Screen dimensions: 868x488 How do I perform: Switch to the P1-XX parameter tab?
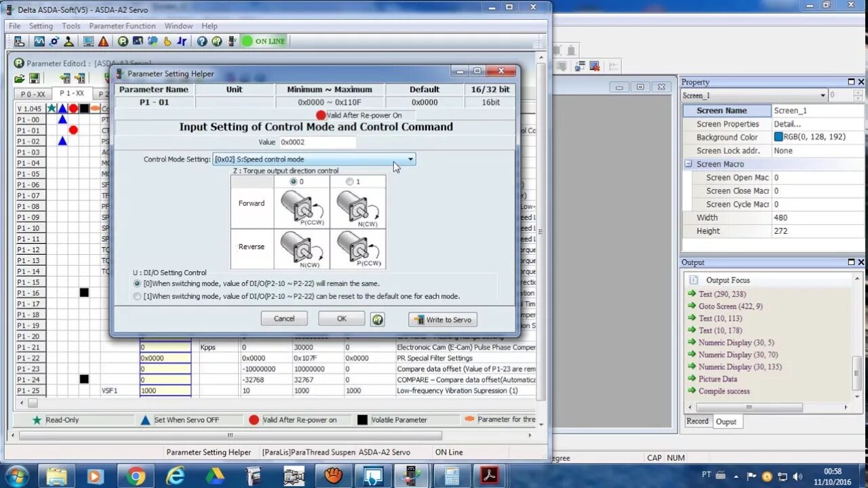pyautogui.click(x=71, y=94)
